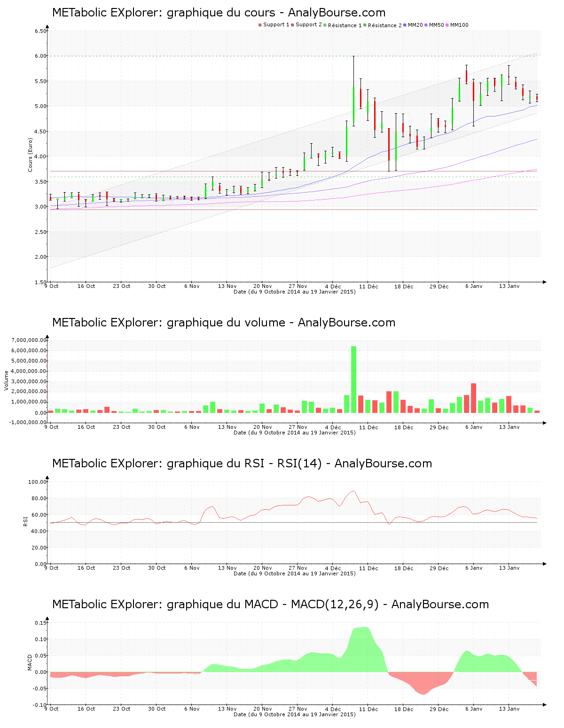Click the red negative MACD area near 18 Déc
The width and height of the screenshot is (564, 728).
421,681
